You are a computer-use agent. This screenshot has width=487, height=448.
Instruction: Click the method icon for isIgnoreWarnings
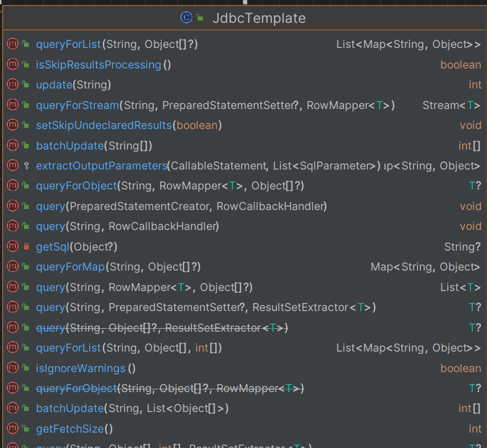(13, 368)
